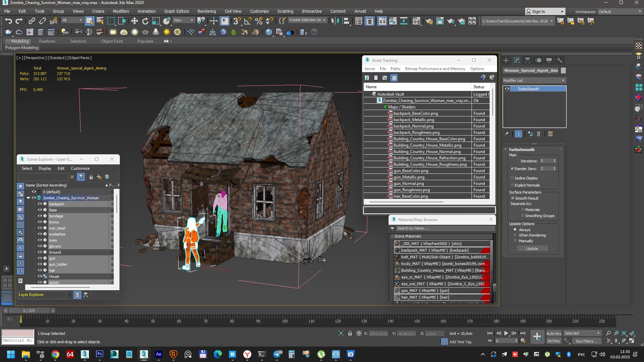Go to start of animation button
This screenshot has height=362, width=644.
click(x=490, y=333)
